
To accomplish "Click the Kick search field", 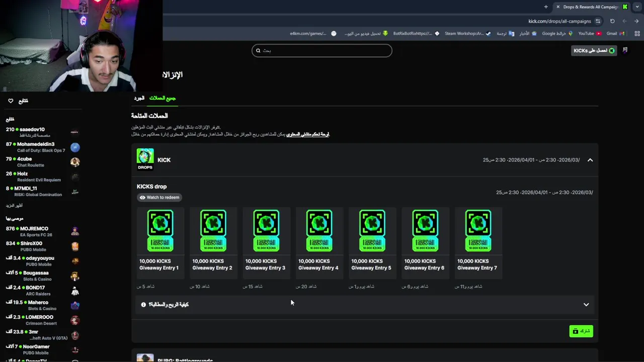I will tap(322, 50).
